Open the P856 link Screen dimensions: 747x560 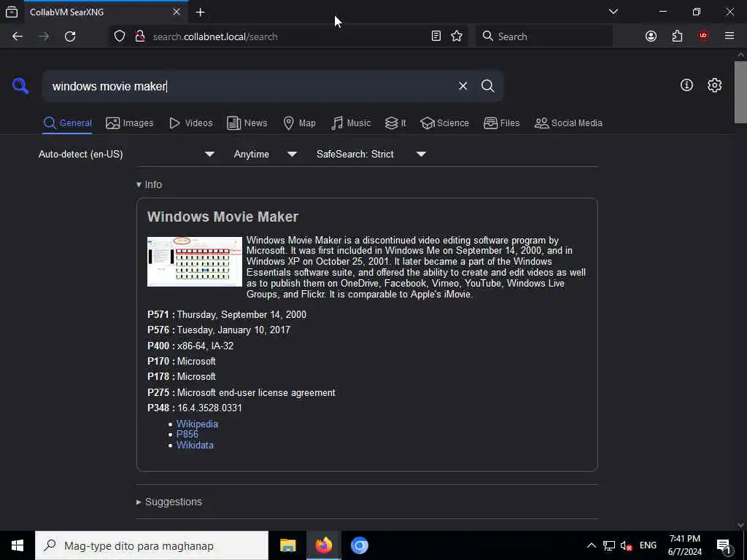pos(187,435)
